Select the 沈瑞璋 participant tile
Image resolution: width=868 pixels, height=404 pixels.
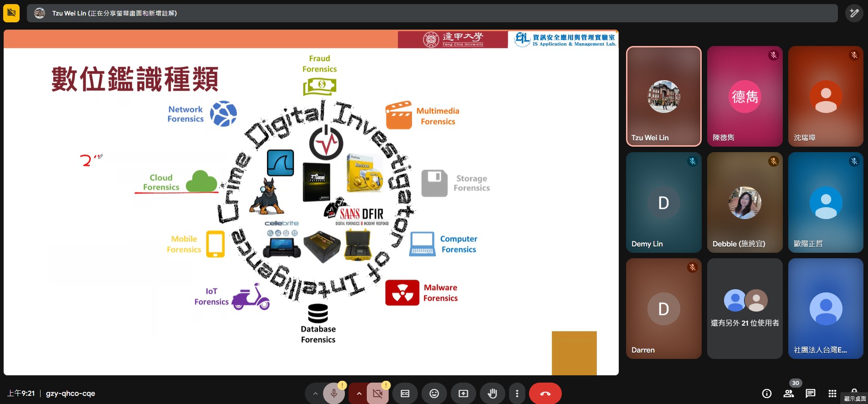(826, 96)
